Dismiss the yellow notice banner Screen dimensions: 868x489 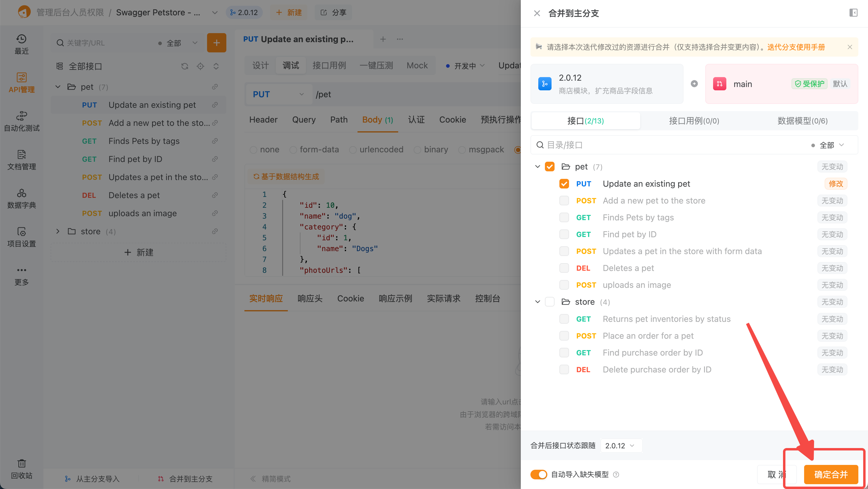click(850, 47)
